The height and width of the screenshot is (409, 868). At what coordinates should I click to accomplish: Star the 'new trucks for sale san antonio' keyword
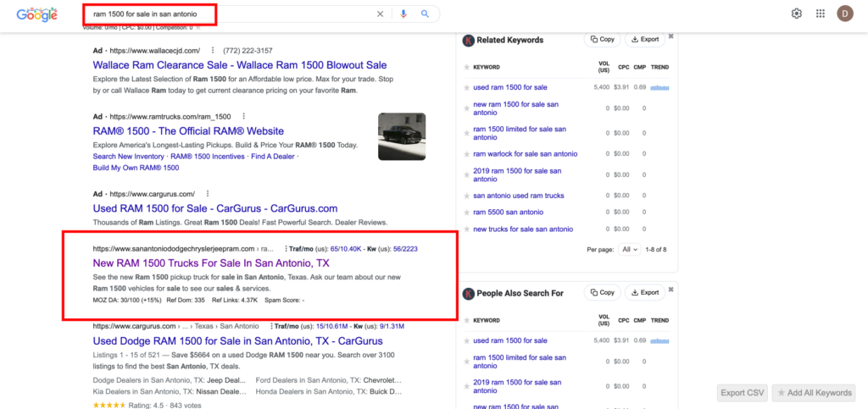467,229
